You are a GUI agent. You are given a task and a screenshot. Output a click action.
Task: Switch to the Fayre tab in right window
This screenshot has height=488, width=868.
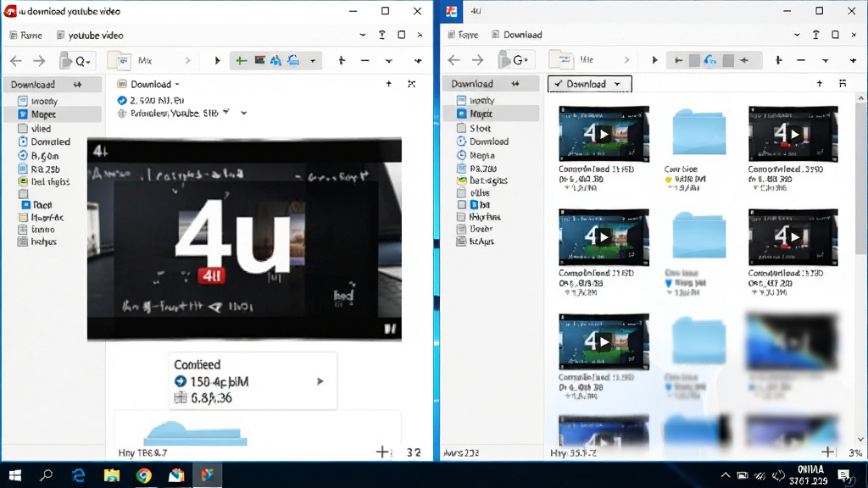(x=464, y=34)
